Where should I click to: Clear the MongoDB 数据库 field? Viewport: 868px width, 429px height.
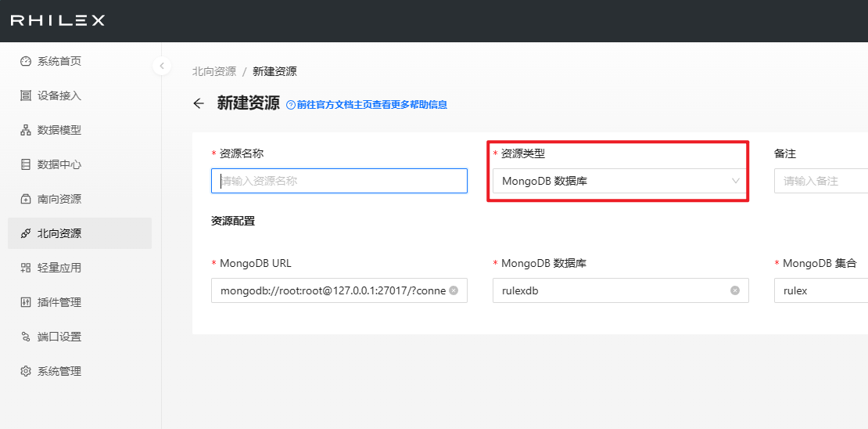734,290
